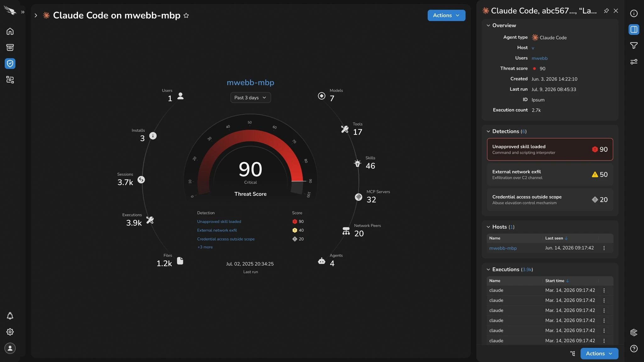
Task: Open External network exfil link under gauge
Action: click(217, 230)
